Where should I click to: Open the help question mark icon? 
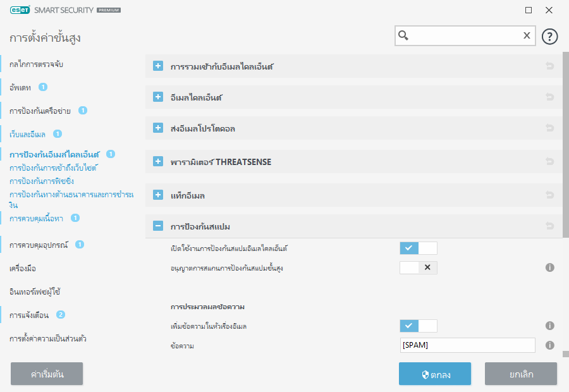[549, 37]
